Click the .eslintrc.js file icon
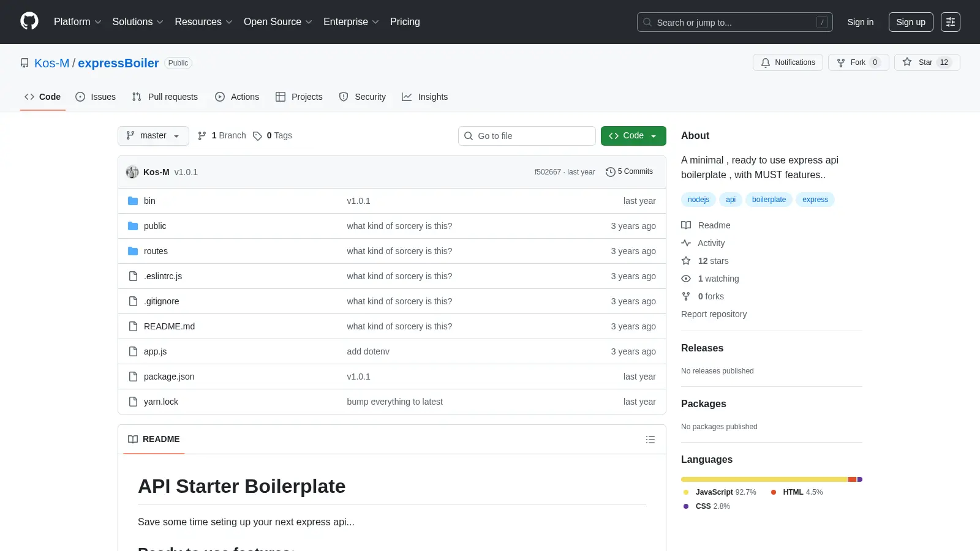Screen dimensions: 980x551 133,276
